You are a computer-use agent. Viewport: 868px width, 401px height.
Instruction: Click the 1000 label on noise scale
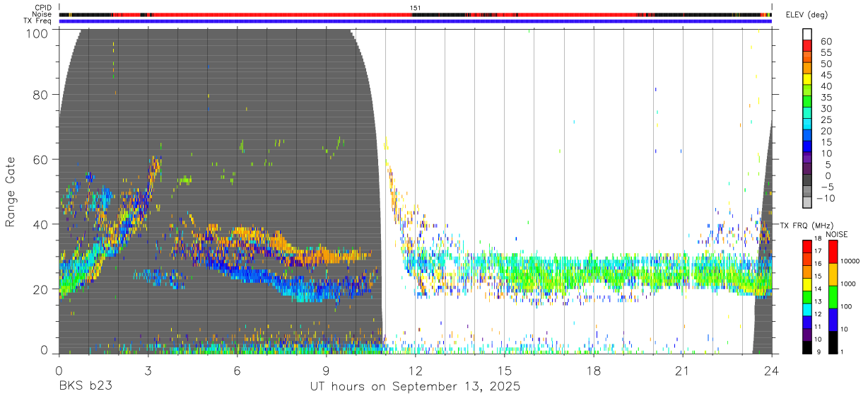point(848,284)
